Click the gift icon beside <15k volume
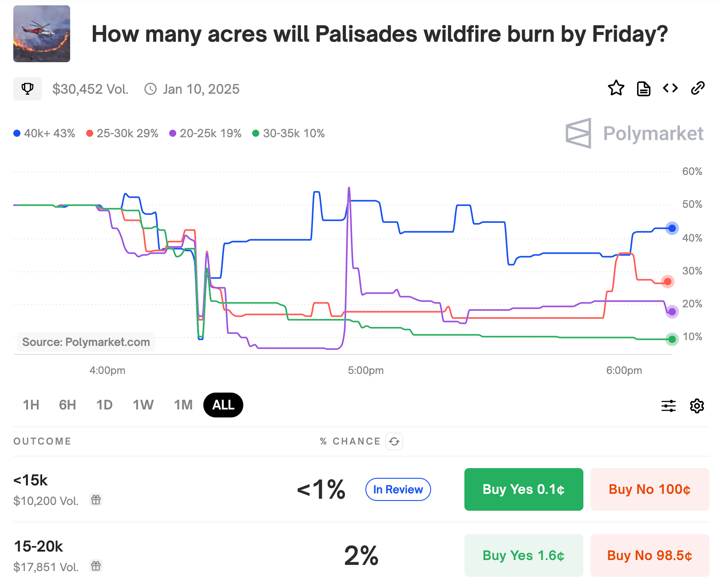The image size is (721, 588). pyautogui.click(x=96, y=500)
